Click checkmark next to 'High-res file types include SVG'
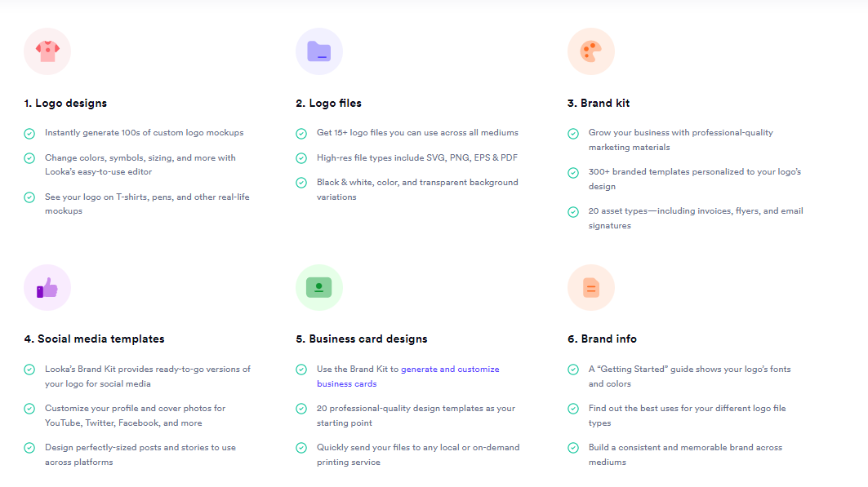The image size is (868, 487). pyautogui.click(x=301, y=158)
